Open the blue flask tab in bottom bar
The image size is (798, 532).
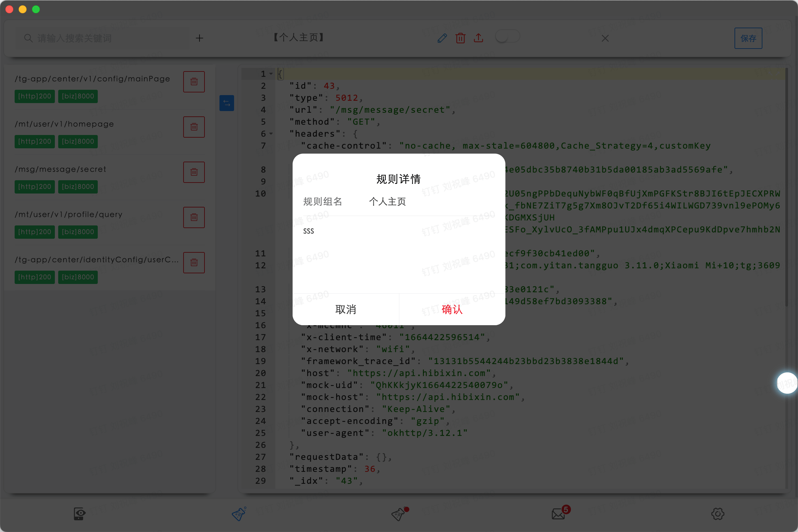pyautogui.click(x=239, y=514)
